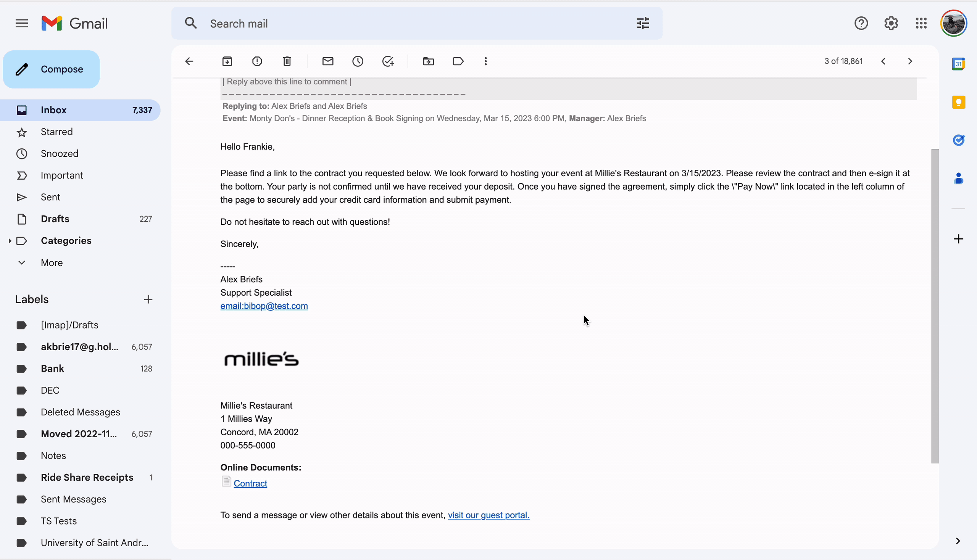Create a new label plus button
The height and width of the screenshot is (560, 977).
[x=148, y=299]
